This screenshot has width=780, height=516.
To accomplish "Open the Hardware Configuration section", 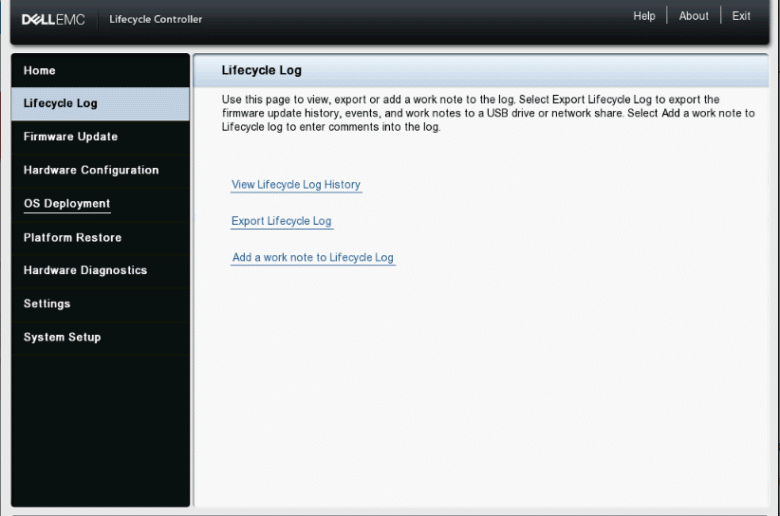I will 100,170.
